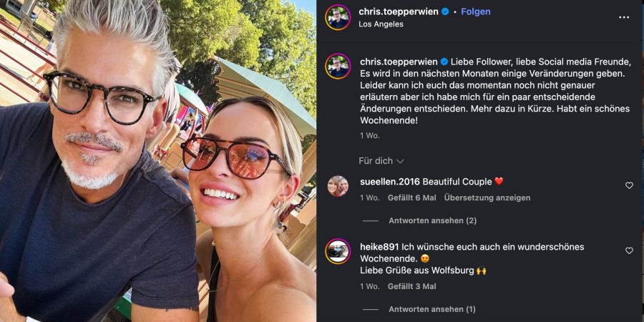Open the three-dot more options menu
The width and height of the screenshot is (644, 322).
point(623,17)
